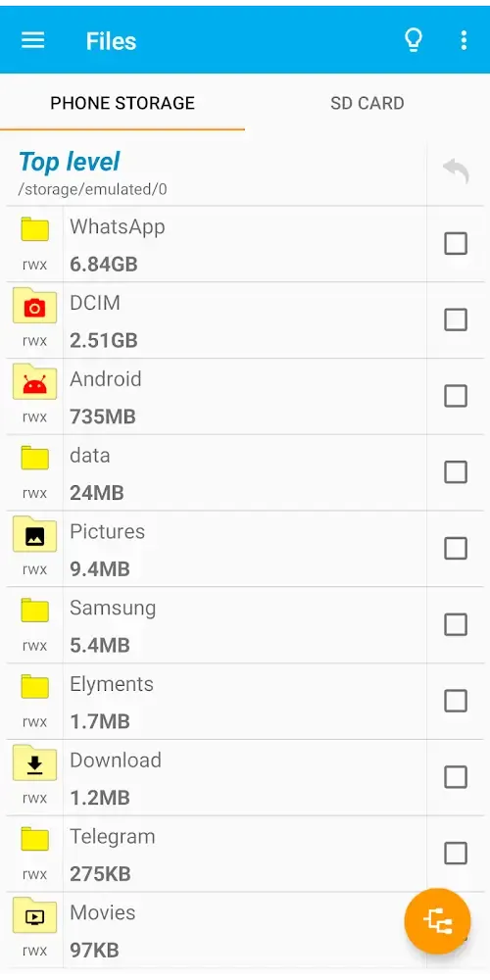This screenshot has width=490, height=980.
Task: Click the back arrow beside Top level
Action: point(456,171)
